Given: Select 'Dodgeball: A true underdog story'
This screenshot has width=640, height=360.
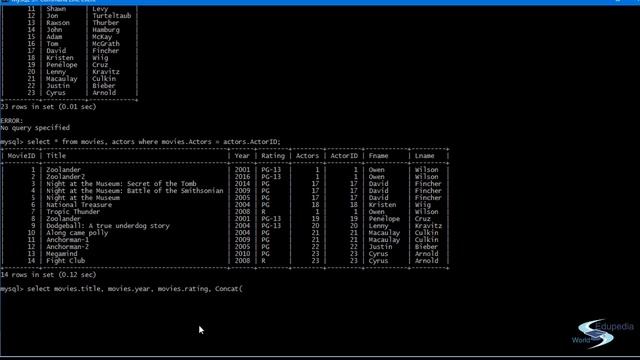Looking at the screenshot, I should tap(108, 226).
